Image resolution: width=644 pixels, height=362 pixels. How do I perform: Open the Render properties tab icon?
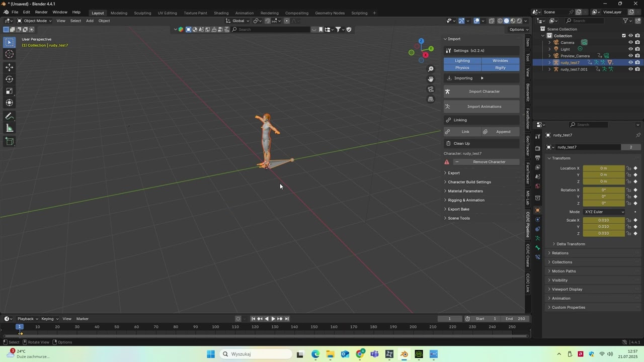537,148
